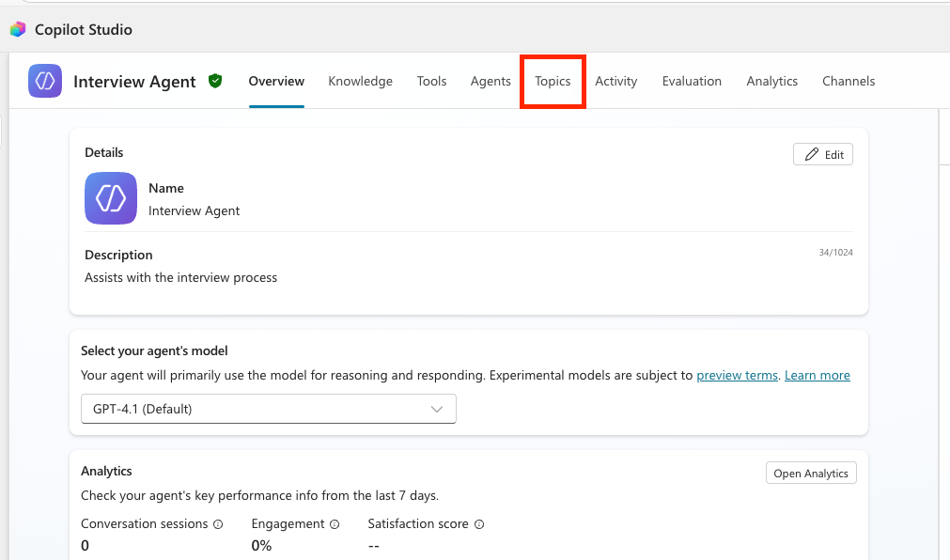This screenshot has width=950, height=560.
Task: Go to the Agents tab
Action: pos(491,82)
